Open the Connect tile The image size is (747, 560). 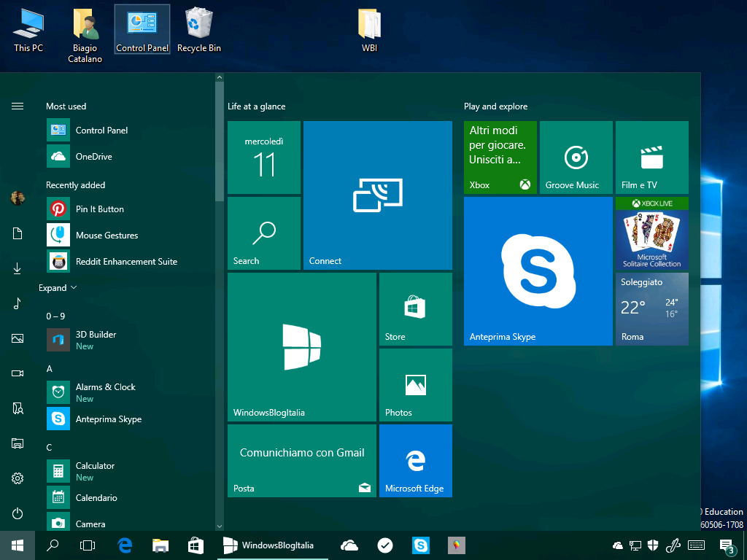tap(378, 195)
